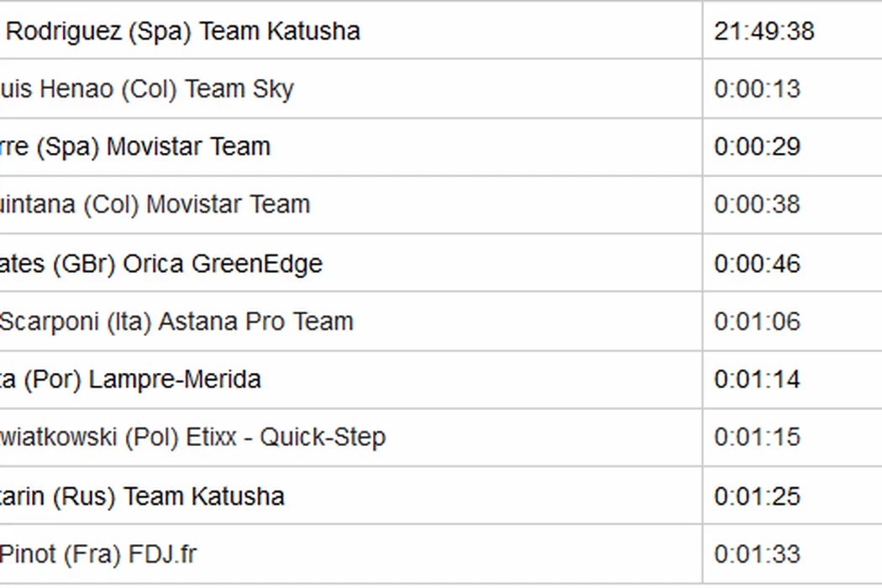Select the 0:01:14 time gap cell
Image resolution: width=882 pixels, height=588 pixels.
(757, 380)
